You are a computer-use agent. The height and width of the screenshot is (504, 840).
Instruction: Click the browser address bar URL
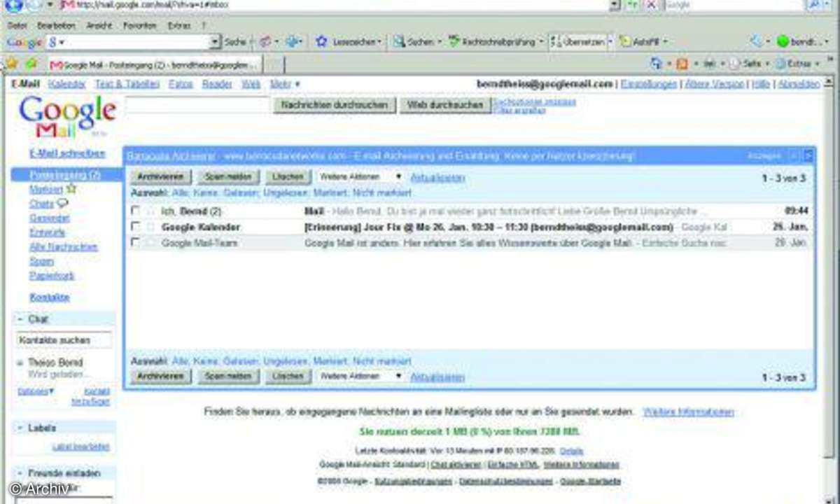tap(336, 4)
